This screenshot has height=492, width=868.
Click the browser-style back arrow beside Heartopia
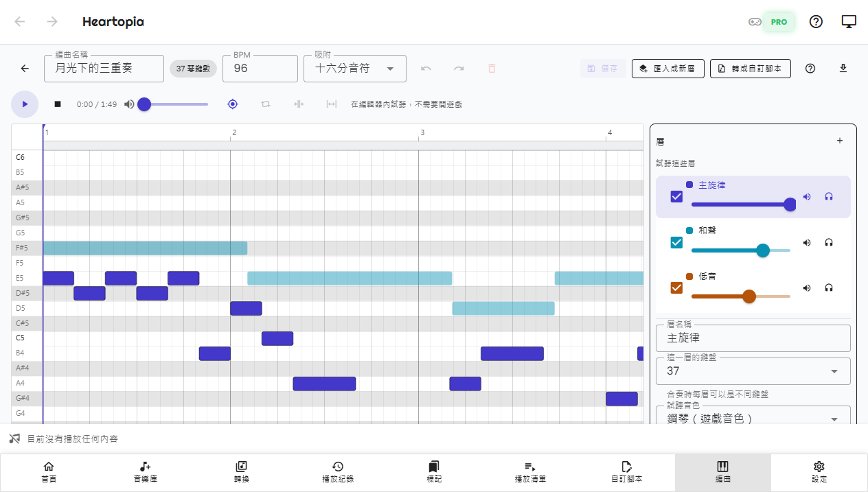pyautogui.click(x=20, y=21)
